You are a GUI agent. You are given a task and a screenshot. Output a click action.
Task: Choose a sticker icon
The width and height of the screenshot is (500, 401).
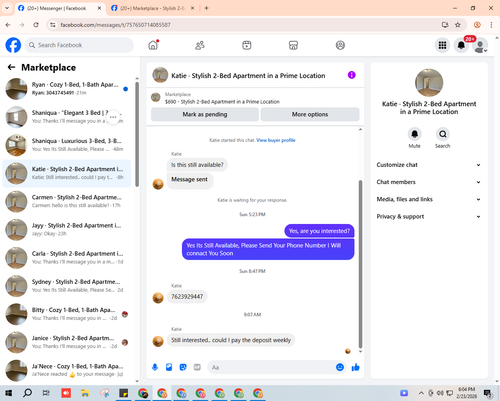pyautogui.click(x=183, y=367)
